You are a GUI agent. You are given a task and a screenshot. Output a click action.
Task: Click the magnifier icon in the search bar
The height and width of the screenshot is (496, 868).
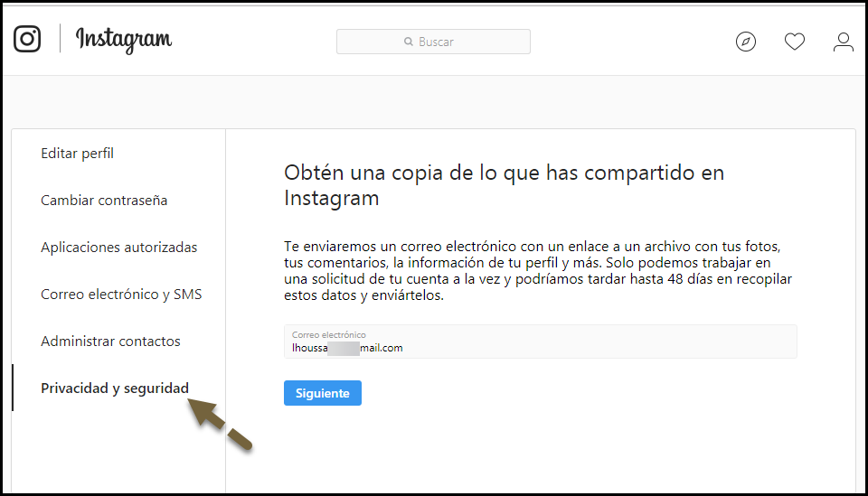409,42
